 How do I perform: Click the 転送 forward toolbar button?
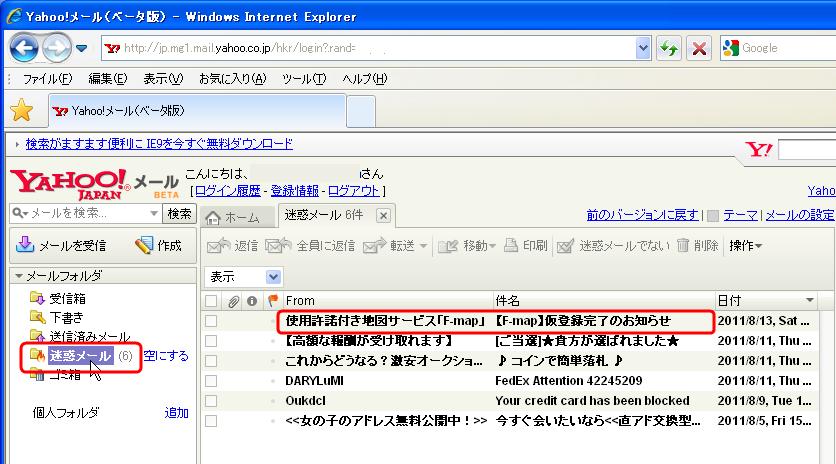click(x=389, y=245)
